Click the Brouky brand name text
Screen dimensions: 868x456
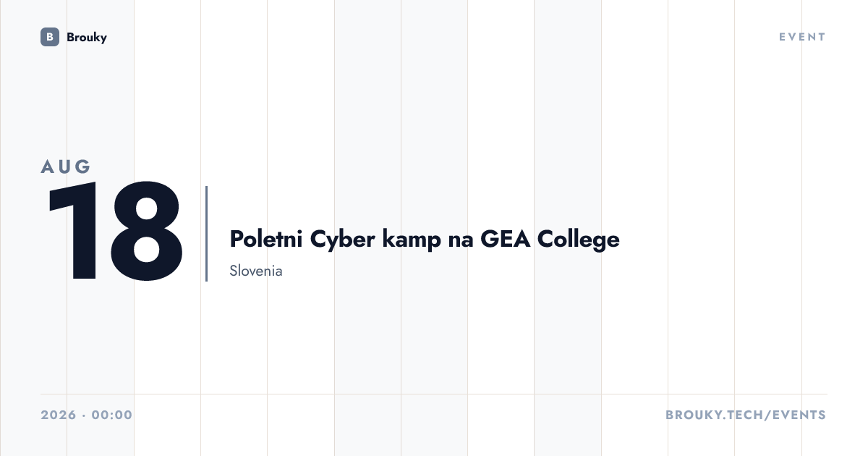(x=87, y=37)
